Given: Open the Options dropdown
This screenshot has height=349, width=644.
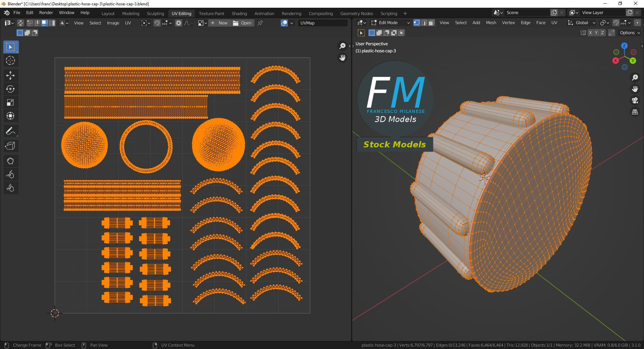Looking at the screenshot, I should 630,33.
